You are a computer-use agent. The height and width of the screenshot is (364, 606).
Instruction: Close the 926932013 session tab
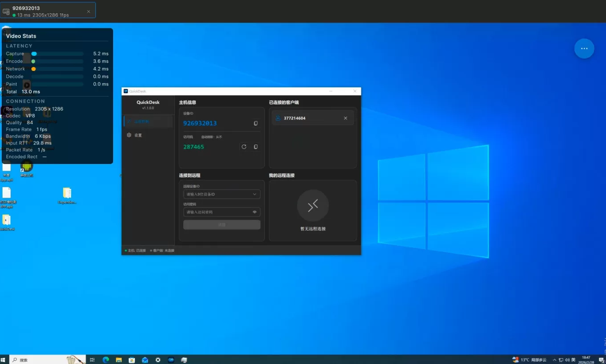pyautogui.click(x=89, y=12)
